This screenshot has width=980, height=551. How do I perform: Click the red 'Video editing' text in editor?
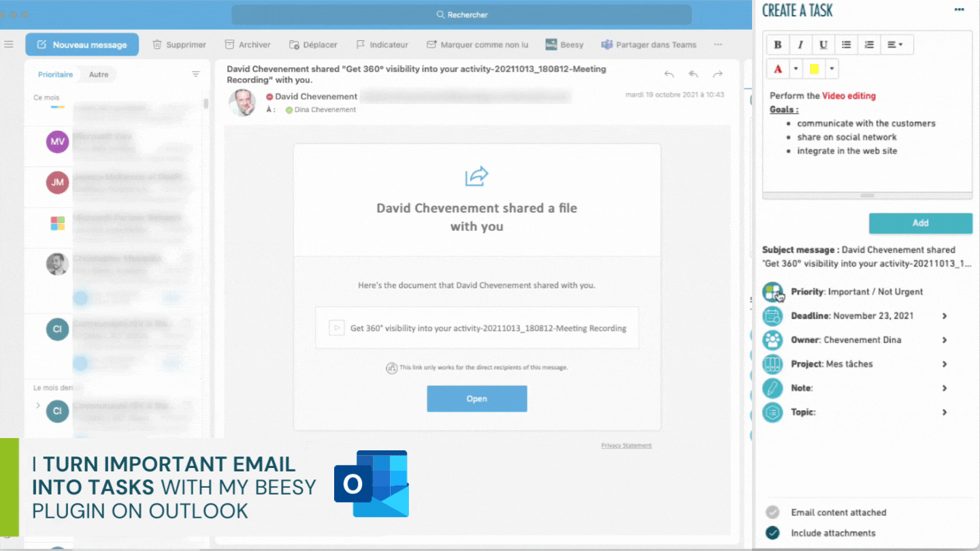click(849, 96)
